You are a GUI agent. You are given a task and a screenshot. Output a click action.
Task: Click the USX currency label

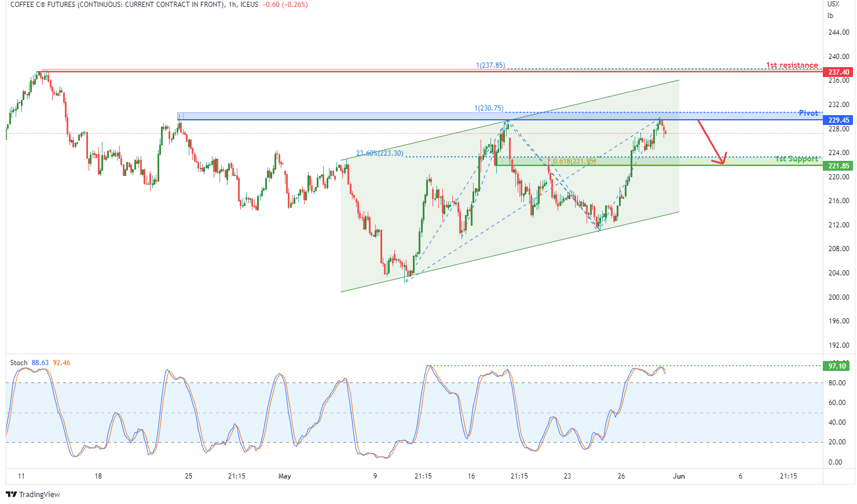pos(833,4)
